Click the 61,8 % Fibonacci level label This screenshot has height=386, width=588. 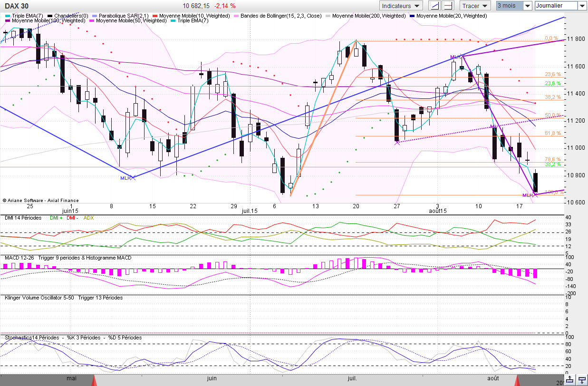click(553, 134)
